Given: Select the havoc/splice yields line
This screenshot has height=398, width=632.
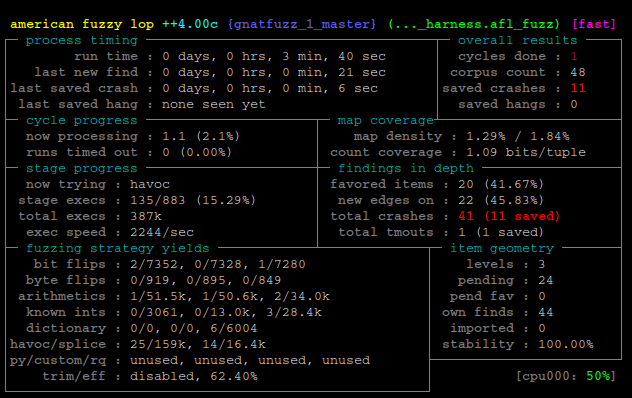Looking at the screenshot, I should pyautogui.click(x=138, y=344).
